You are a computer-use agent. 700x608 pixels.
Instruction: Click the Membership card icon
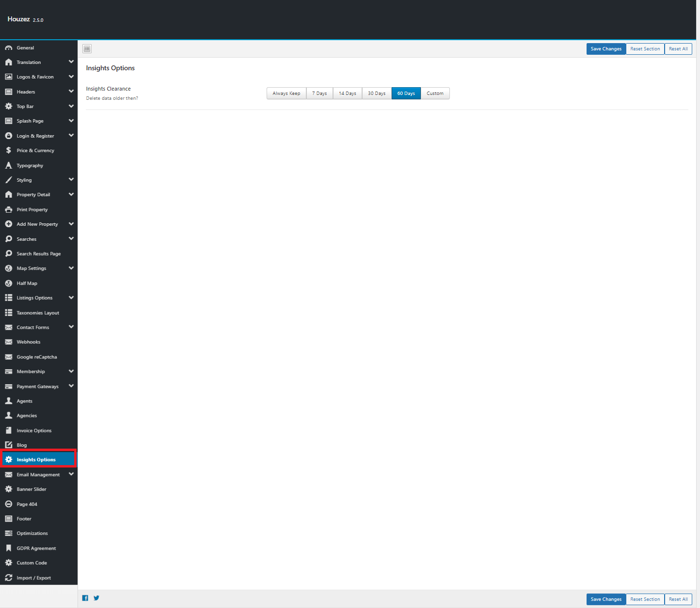[9, 372]
